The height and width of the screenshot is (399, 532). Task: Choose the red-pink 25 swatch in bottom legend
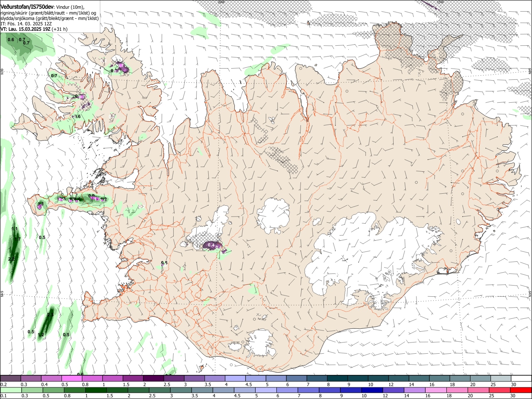coord(500,390)
